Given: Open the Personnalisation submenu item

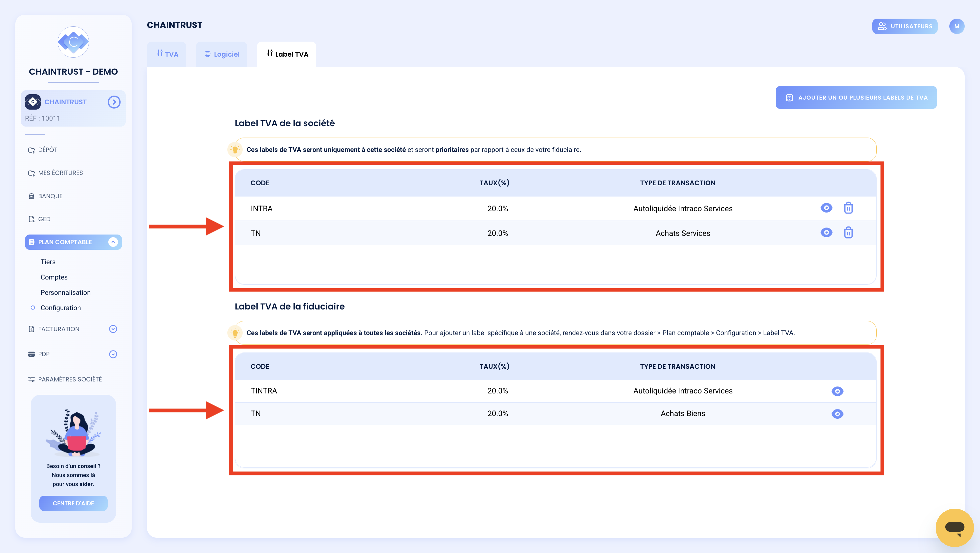Looking at the screenshot, I should [65, 292].
